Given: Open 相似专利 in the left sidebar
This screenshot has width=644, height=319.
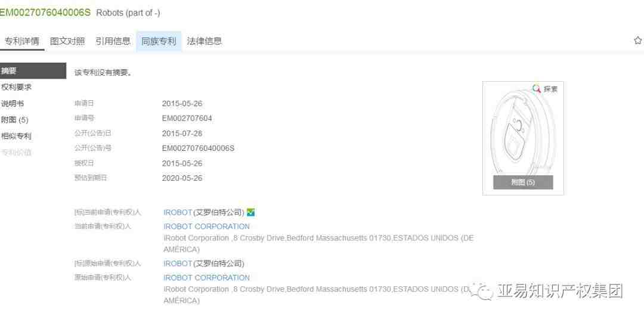Looking at the screenshot, I should coord(17,137).
